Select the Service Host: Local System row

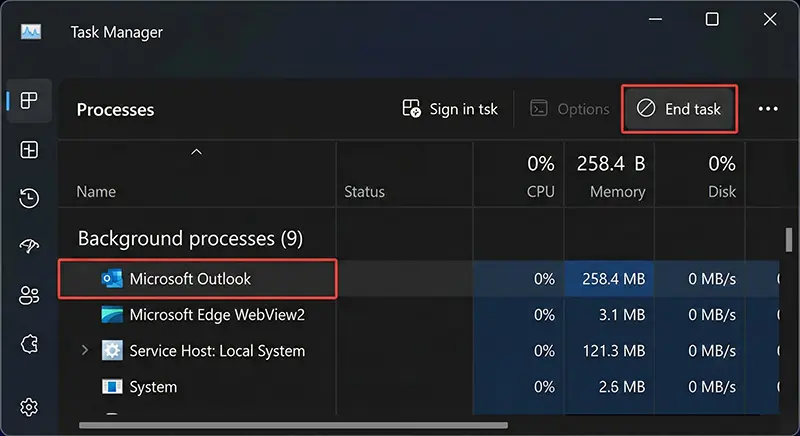click(418, 351)
